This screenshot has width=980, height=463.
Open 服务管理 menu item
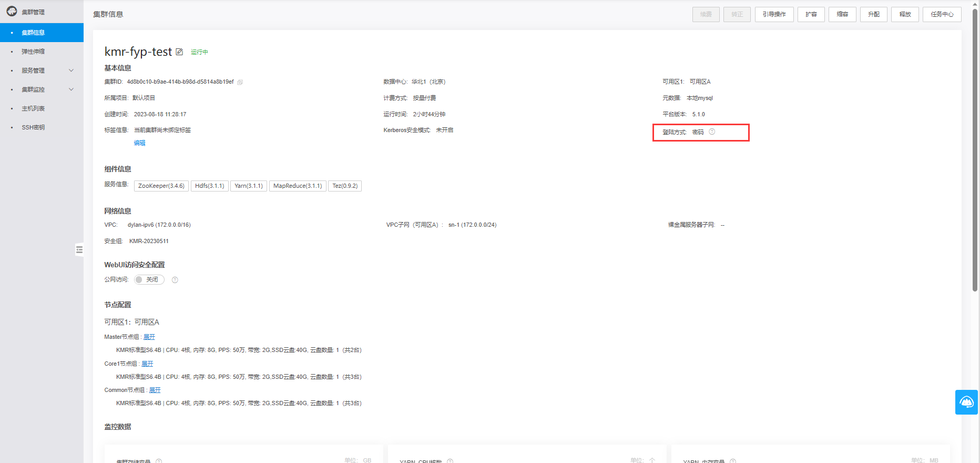pyautogui.click(x=33, y=71)
